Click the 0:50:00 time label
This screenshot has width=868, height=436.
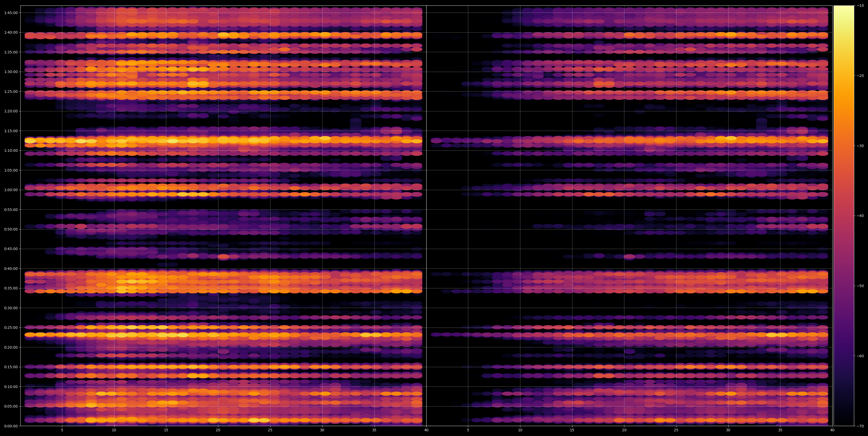tap(11, 229)
